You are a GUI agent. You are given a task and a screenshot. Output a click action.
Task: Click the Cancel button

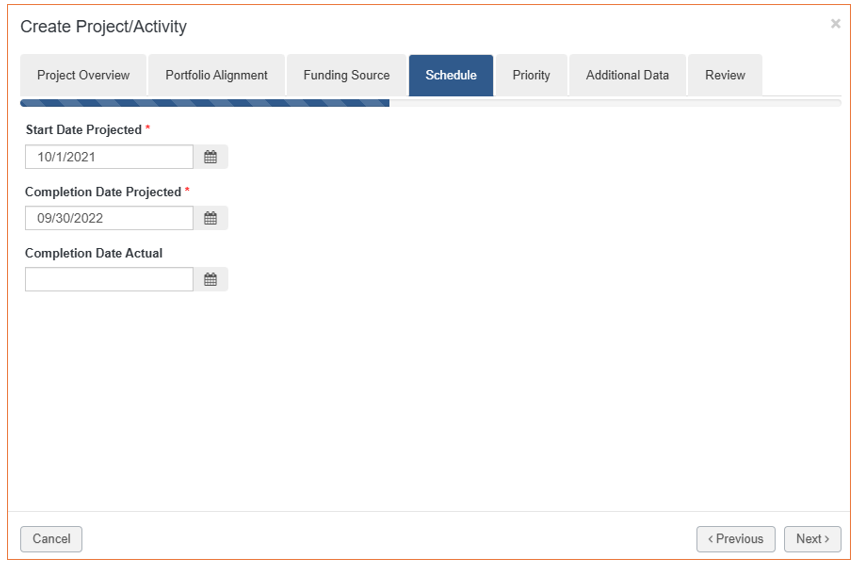tap(51, 539)
